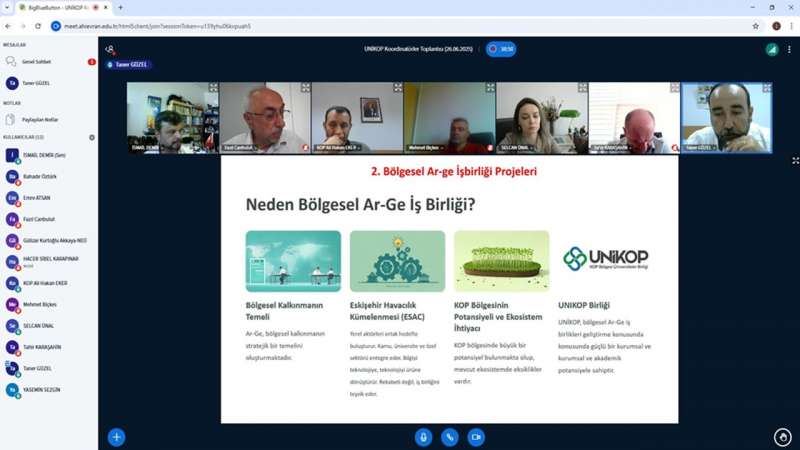Click the raise hand icon
The width and height of the screenshot is (800, 450).
pos(782,437)
